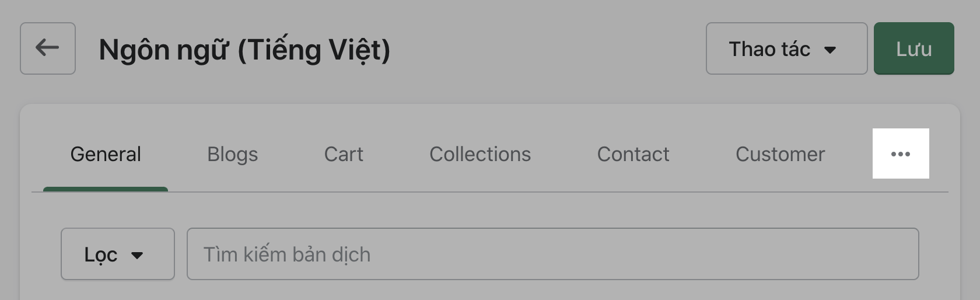Image resolution: width=980 pixels, height=300 pixels.
Task: Click the Ngôn ngữ (Tiếng Việt) page title
Action: [244, 50]
